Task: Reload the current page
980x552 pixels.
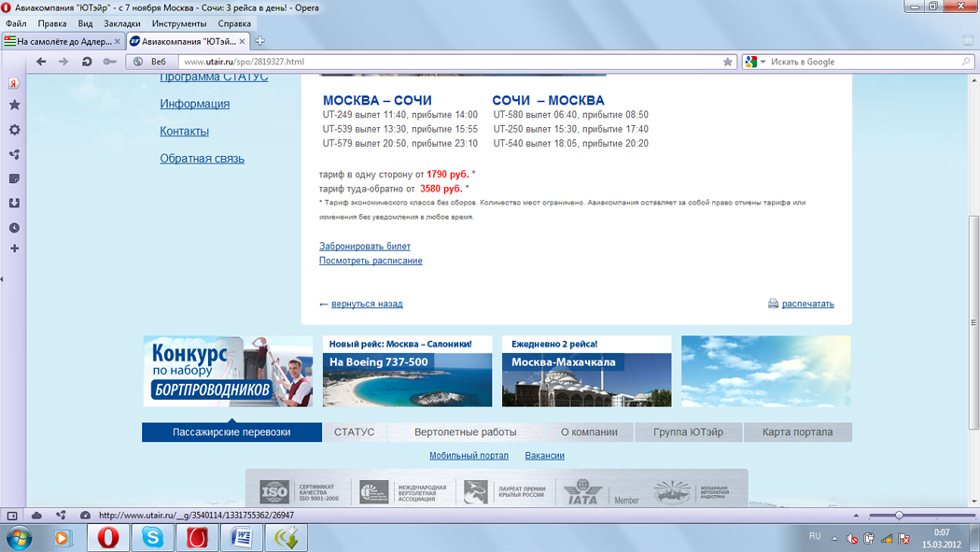Action: tap(87, 62)
